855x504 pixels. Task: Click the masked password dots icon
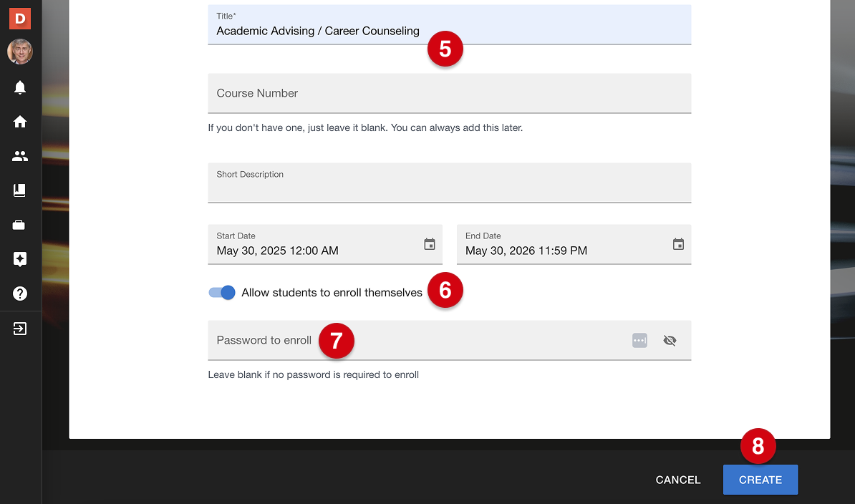[639, 340]
